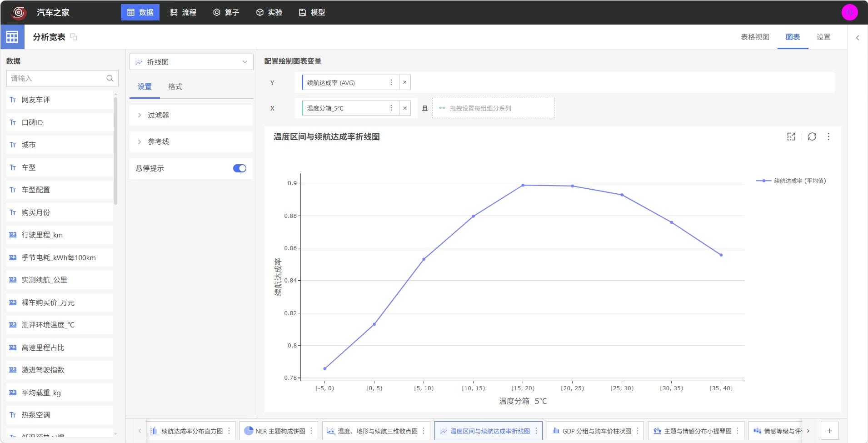Select the 季节电耗_kWh每100km field

click(60, 257)
